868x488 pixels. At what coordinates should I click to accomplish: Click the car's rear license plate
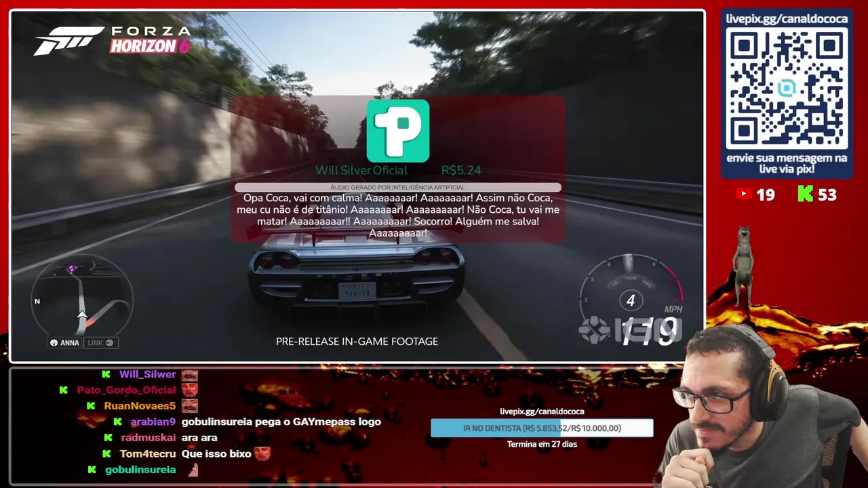(x=357, y=291)
